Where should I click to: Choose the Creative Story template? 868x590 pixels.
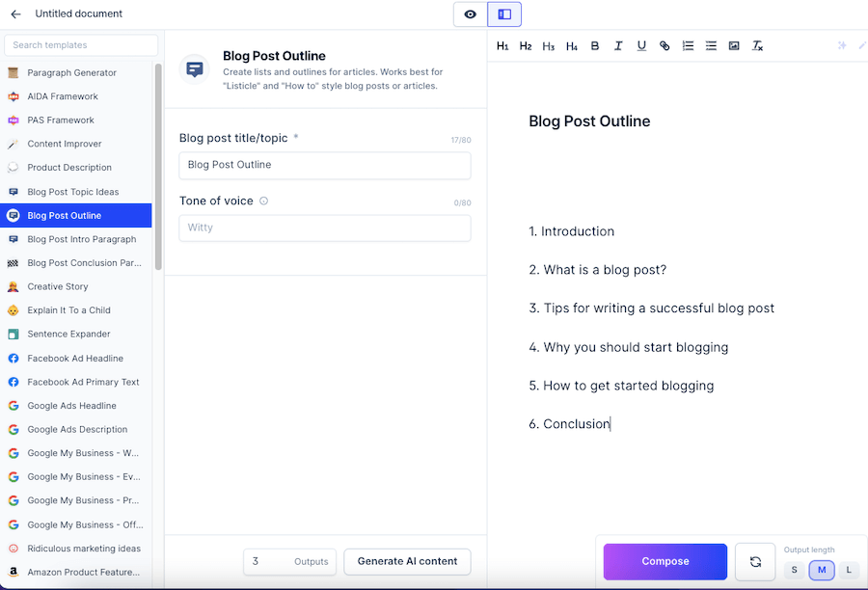coord(76,286)
